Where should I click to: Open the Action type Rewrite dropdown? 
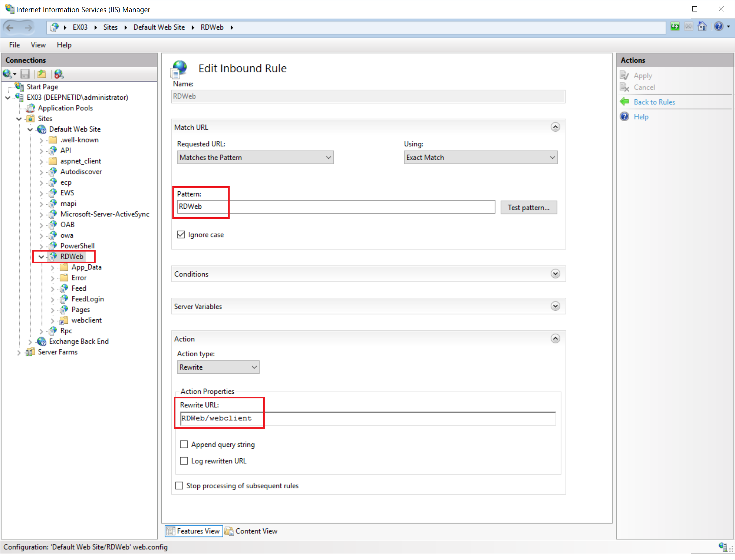pyautogui.click(x=218, y=367)
